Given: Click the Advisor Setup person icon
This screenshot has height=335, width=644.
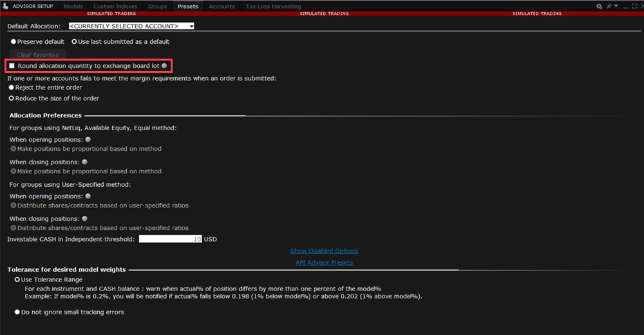Looking at the screenshot, I should (6, 6).
